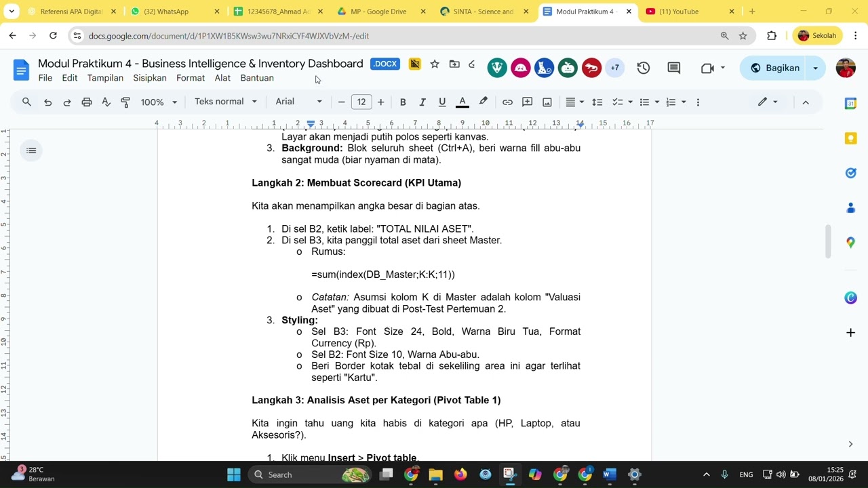This screenshot has width=868, height=488.
Task: Click the taskbar Search box
Action: pos(309,474)
